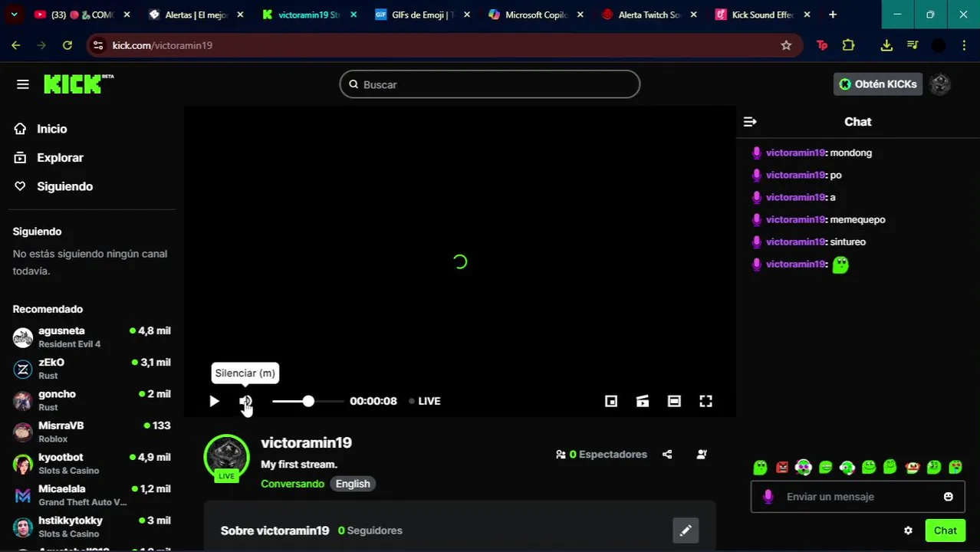Click the purple microphone badge in the message box
The image size is (980, 552).
pyautogui.click(x=768, y=497)
